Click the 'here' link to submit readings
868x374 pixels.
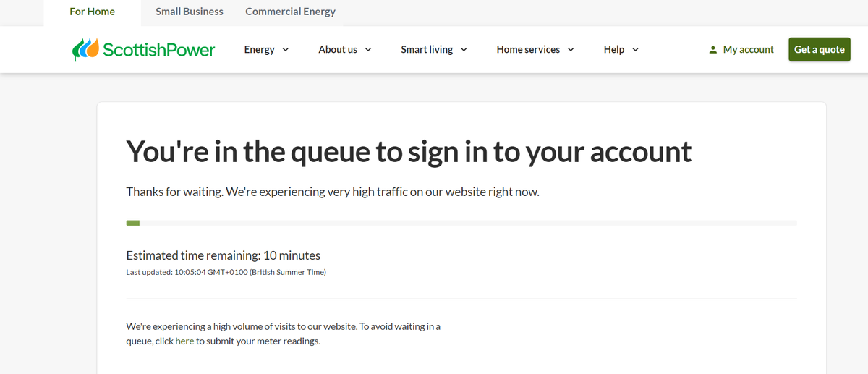(x=184, y=341)
